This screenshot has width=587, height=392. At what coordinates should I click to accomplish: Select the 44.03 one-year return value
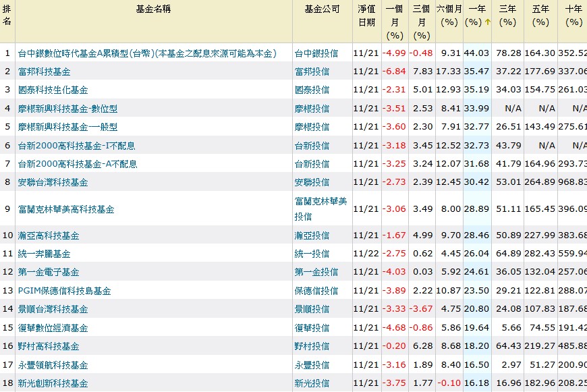coord(476,53)
